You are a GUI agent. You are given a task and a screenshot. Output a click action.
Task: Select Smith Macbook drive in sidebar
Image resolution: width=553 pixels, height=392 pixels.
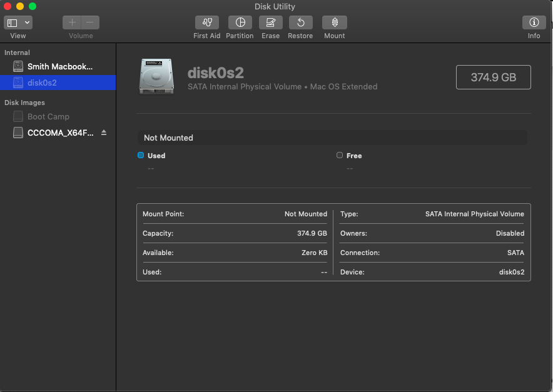(59, 66)
